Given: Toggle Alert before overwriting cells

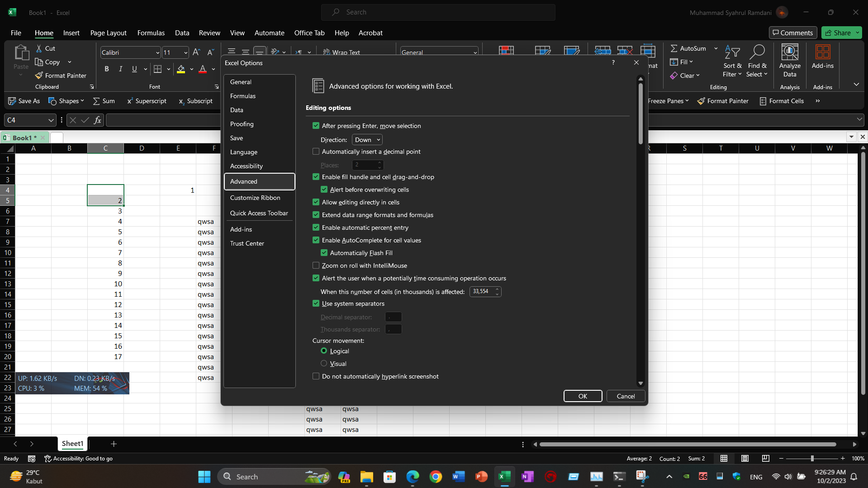Looking at the screenshot, I should click(x=324, y=190).
